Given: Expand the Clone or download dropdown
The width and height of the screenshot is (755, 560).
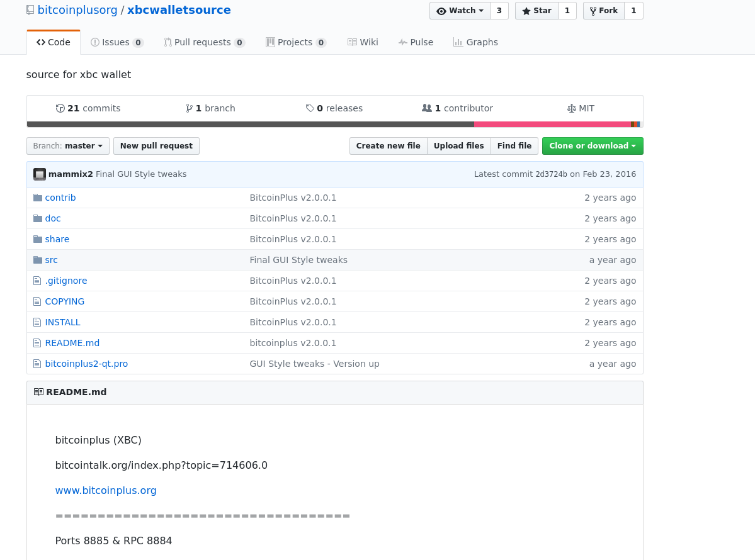Looking at the screenshot, I should pos(593,146).
